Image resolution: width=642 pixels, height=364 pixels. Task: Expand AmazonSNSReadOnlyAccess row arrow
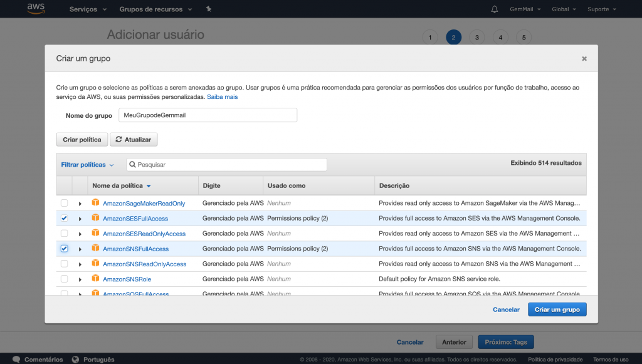80,264
